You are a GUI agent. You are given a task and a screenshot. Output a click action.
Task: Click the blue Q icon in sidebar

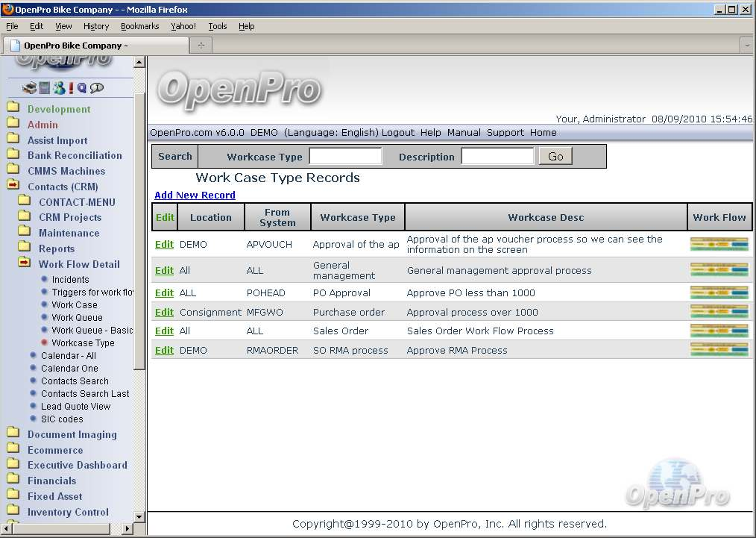tap(81, 88)
